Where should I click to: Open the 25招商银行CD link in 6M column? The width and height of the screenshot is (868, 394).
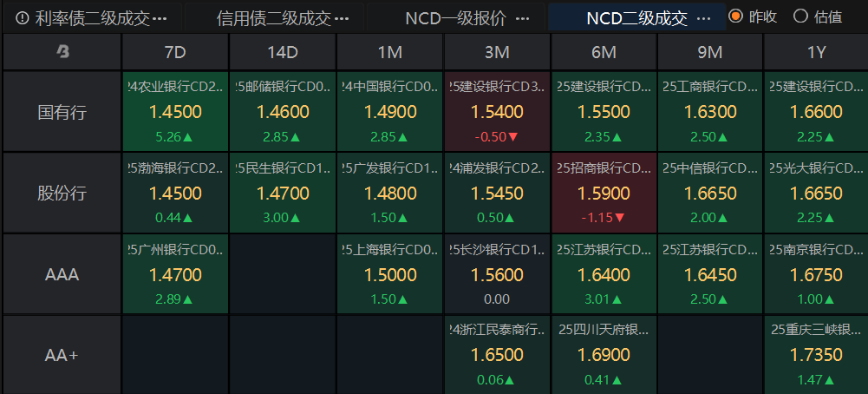[x=604, y=169]
